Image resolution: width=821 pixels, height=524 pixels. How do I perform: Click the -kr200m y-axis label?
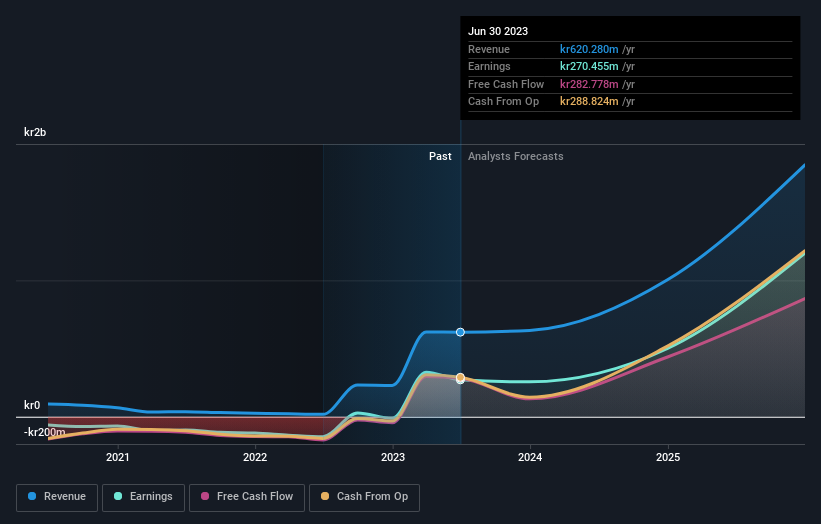pos(45,432)
